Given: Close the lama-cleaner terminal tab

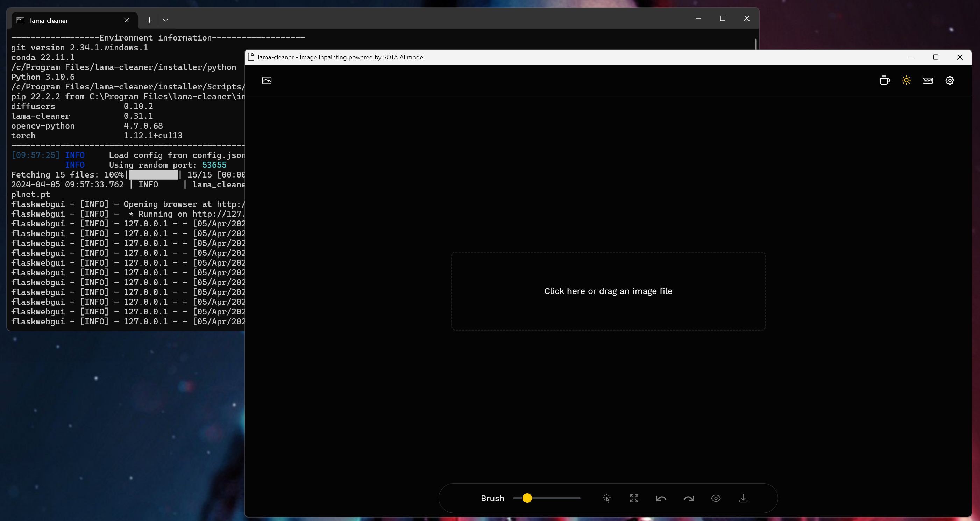Looking at the screenshot, I should point(127,20).
